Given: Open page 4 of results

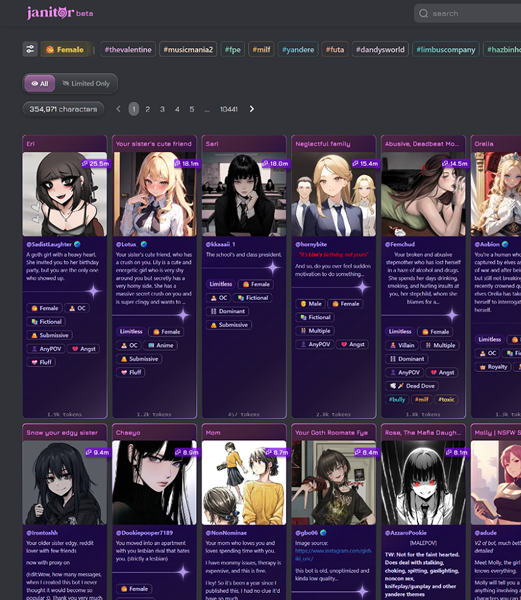Looking at the screenshot, I should click(x=177, y=109).
